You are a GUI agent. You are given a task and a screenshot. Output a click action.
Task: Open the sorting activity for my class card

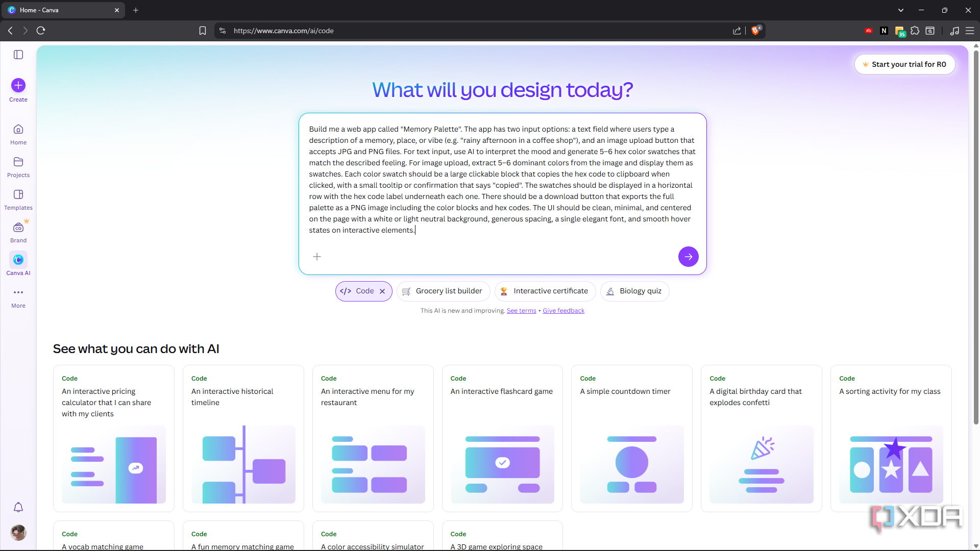tap(891, 439)
